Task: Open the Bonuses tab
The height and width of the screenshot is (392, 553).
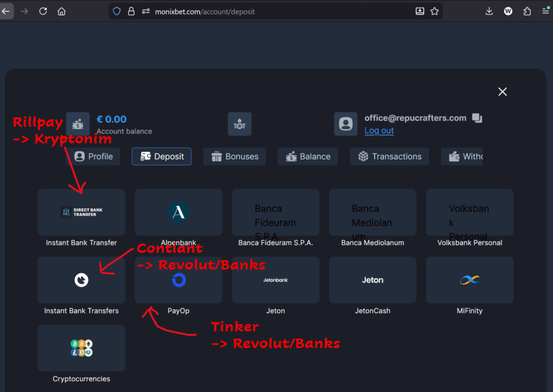Action: tap(234, 156)
